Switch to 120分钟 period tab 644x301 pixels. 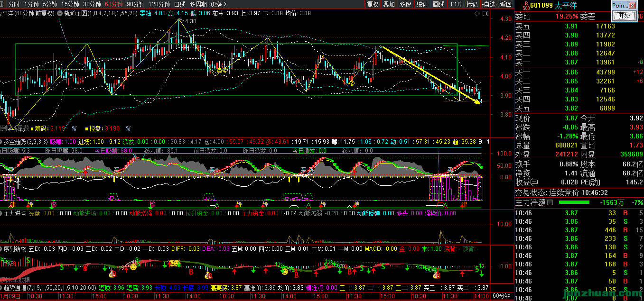(159, 4)
